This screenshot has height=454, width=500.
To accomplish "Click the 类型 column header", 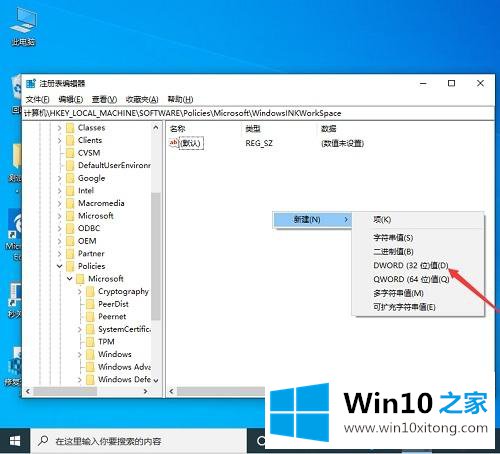I will (253, 129).
